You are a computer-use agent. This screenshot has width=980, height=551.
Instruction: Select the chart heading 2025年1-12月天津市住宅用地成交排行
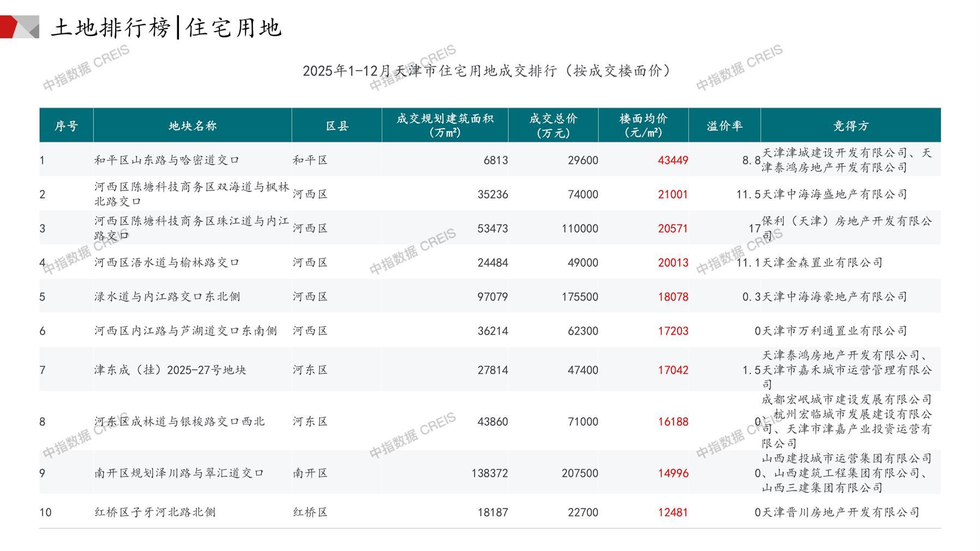click(486, 71)
